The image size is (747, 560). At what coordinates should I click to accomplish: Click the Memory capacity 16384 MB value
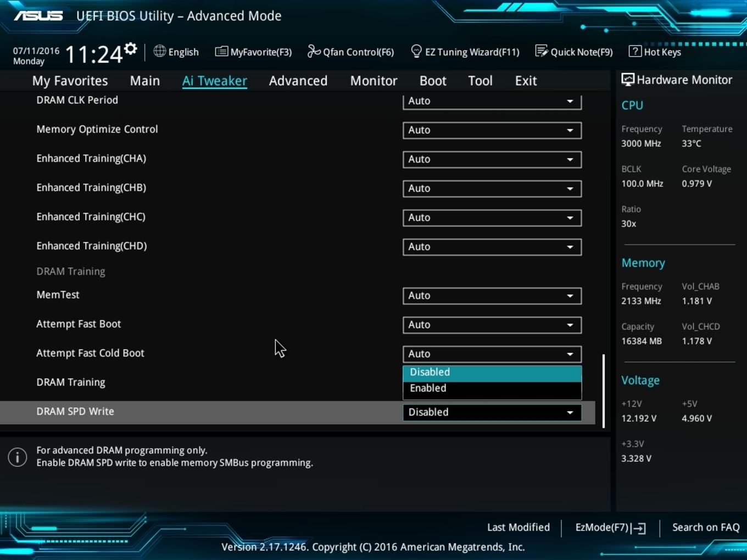pos(642,341)
